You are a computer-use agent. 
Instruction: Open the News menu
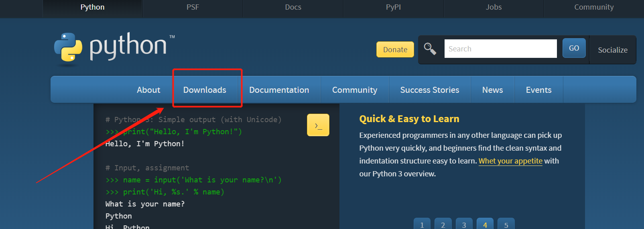click(492, 90)
